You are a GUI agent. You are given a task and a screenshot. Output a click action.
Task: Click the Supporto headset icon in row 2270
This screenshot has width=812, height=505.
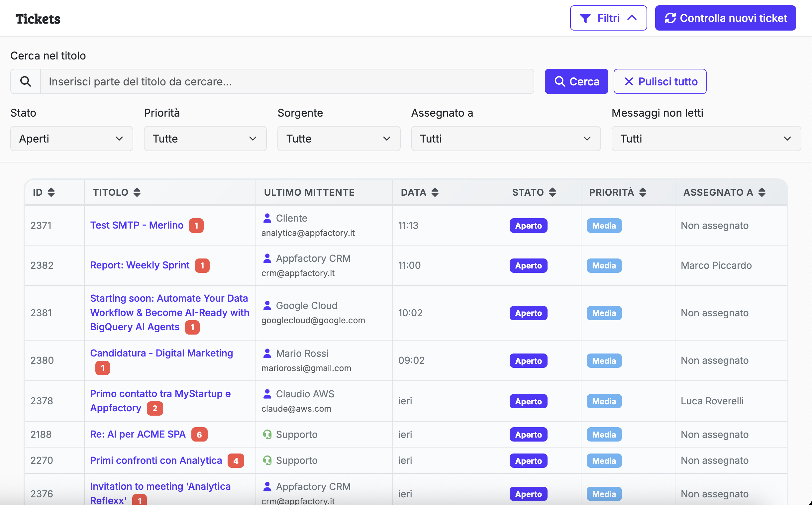pyautogui.click(x=267, y=460)
